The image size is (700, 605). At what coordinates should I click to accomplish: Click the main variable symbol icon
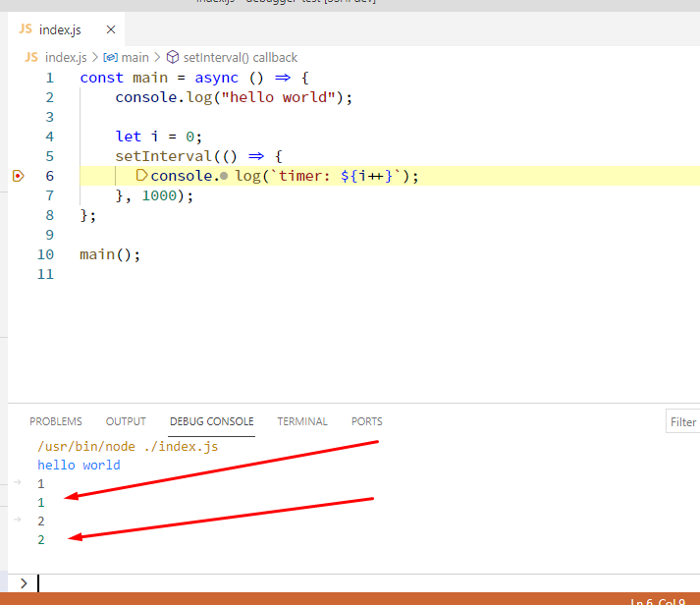110,58
